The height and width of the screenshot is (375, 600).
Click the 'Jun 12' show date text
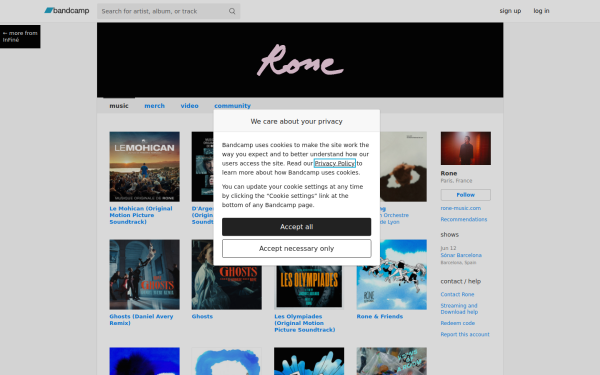[448, 248]
